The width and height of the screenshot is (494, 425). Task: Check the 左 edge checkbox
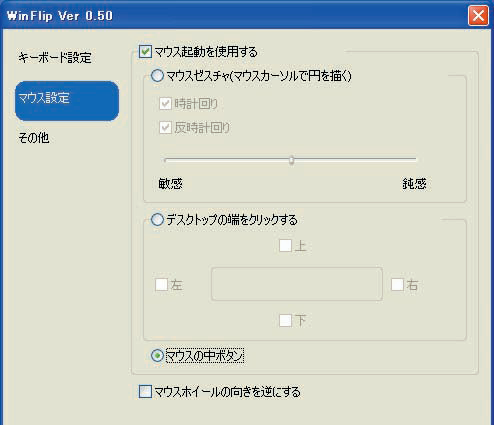[x=161, y=285]
